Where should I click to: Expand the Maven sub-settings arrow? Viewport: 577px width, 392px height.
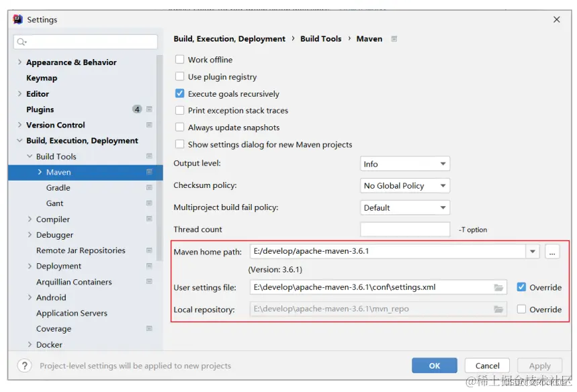[40, 172]
